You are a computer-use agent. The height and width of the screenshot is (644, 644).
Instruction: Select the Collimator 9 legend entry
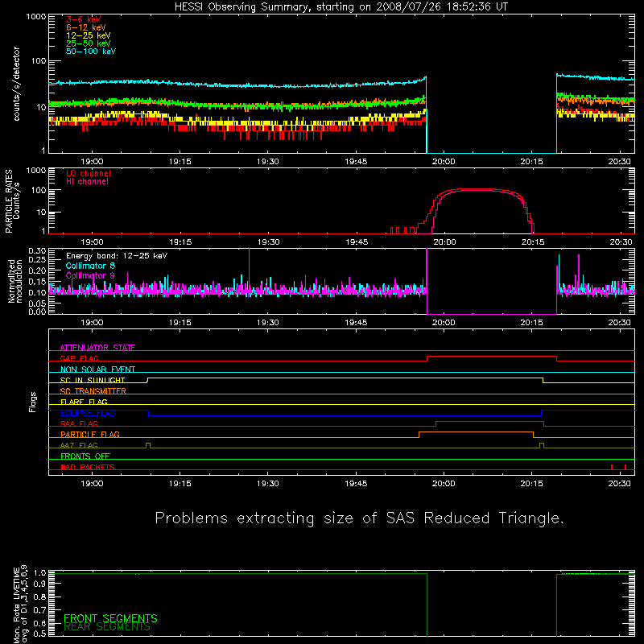point(90,275)
